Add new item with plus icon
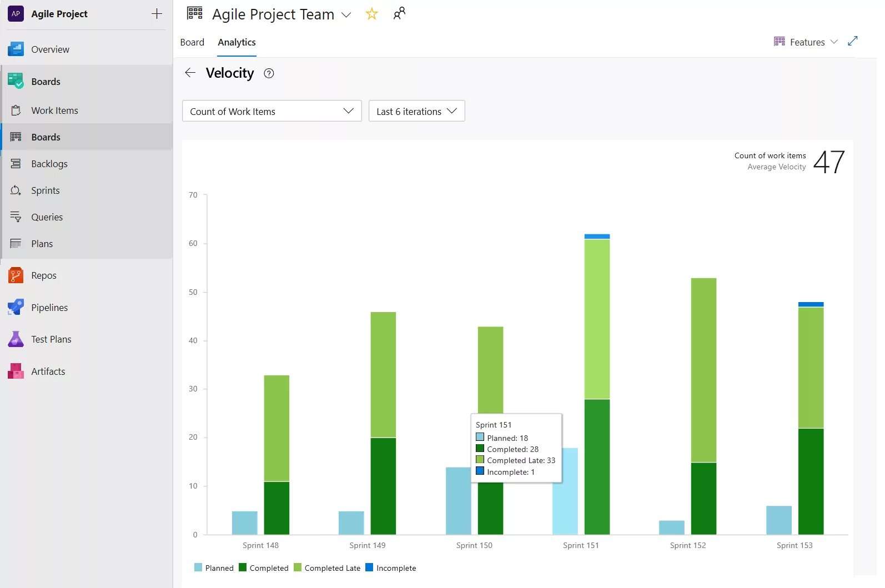The width and height of the screenshot is (885, 588). click(x=157, y=14)
